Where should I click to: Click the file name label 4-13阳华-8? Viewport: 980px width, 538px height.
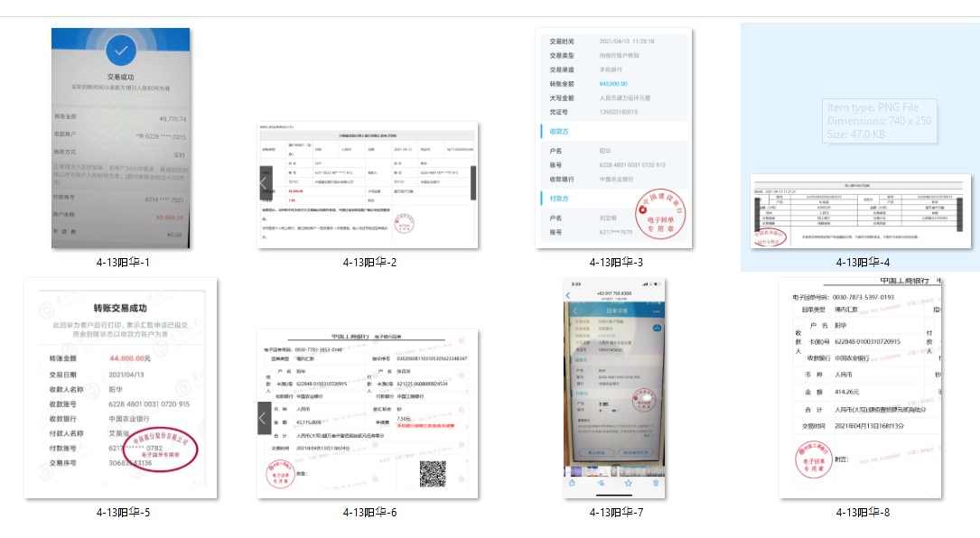(x=862, y=513)
